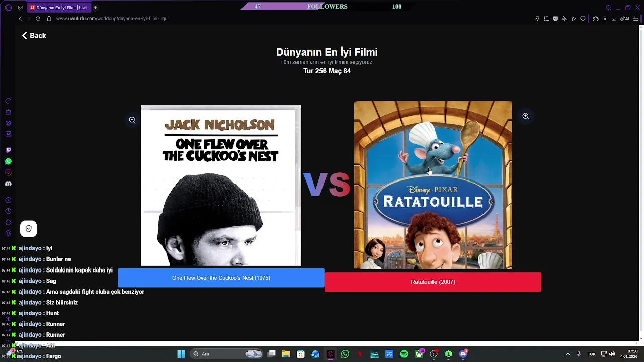
Task: Magnify the Ratatouille poster with zoom icon
Action: pyautogui.click(x=526, y=116)
